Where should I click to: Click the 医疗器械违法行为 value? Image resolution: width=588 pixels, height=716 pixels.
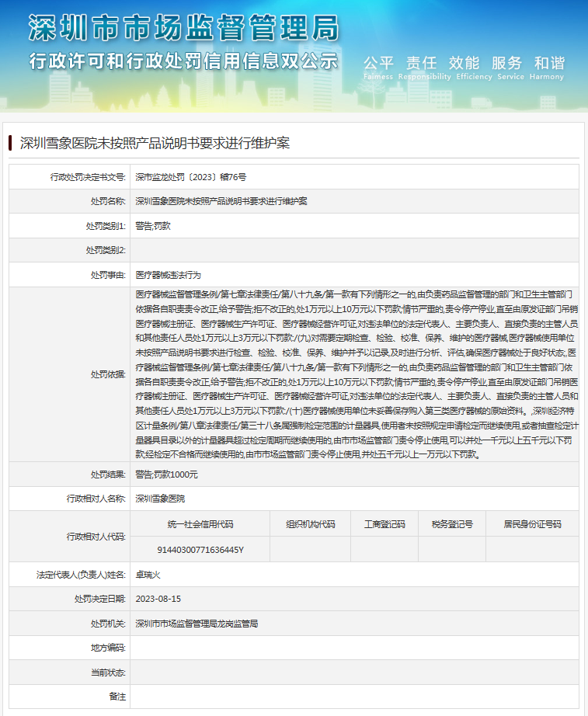click(x=168, y=275)
